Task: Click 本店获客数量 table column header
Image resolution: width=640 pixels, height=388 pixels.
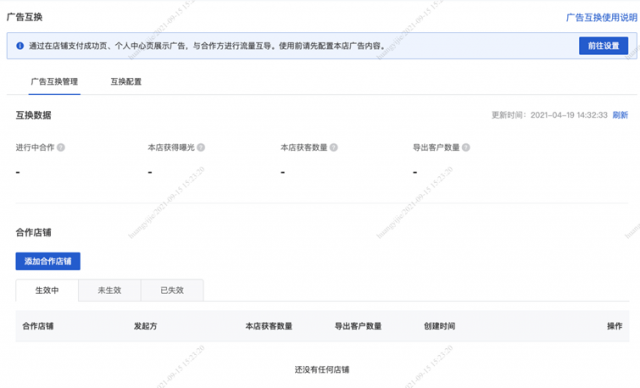Action: (269, 326)
